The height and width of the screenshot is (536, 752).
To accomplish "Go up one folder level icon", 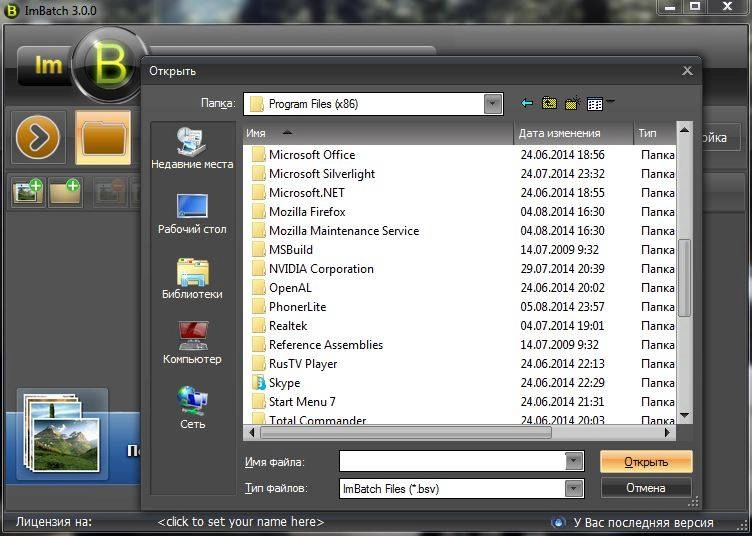I will pos(549,103).
